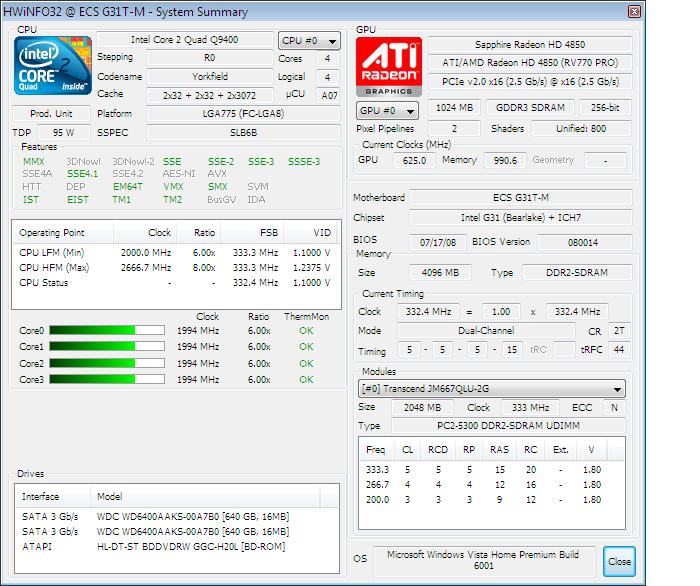Click the drives Model column header
Screen dimensions: 700x586
pyautogui.click(x=205, y=497)
